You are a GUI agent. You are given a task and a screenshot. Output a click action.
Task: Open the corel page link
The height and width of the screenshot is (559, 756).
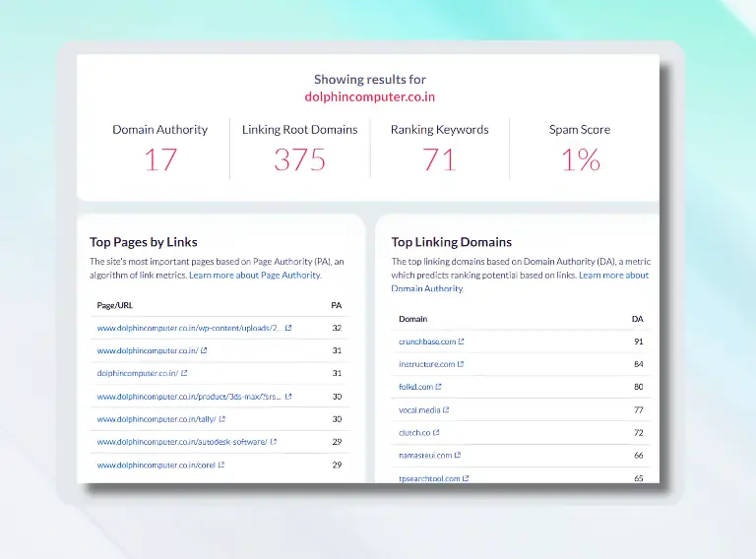coord(156,465)
